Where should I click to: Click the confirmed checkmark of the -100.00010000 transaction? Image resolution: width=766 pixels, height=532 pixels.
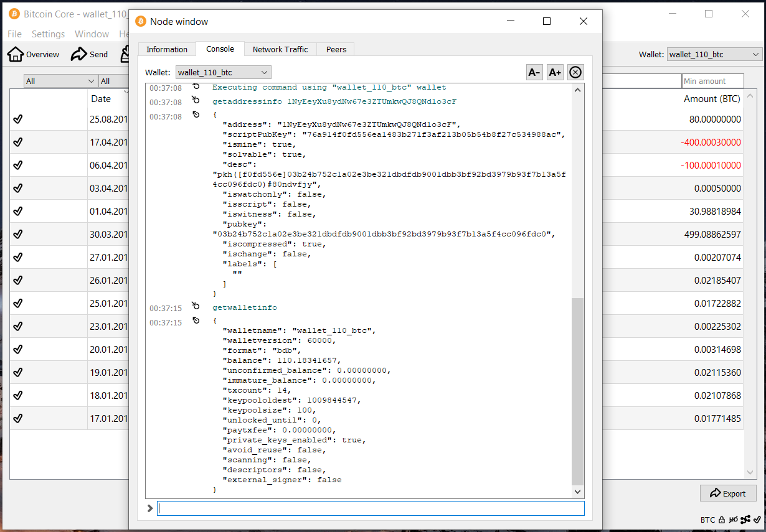(17, 166)
